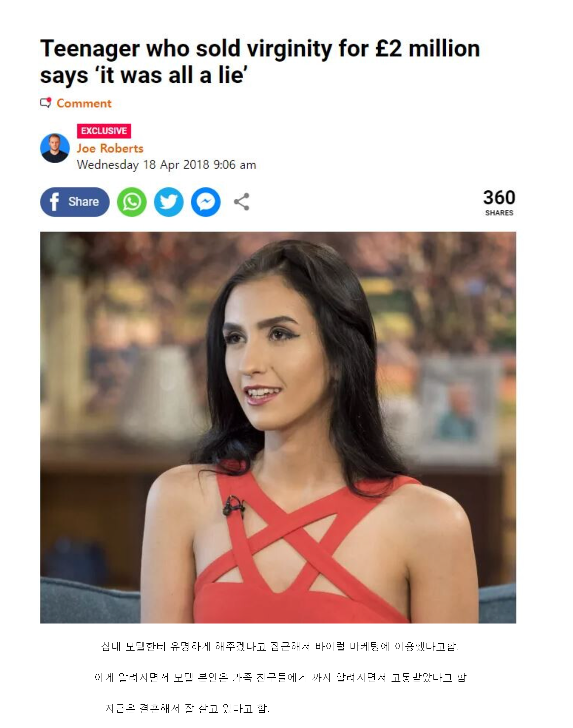The height and width of the screenshot is (728, 573).
Task: Click the last Korean caption line
Action: (x=187, y=708)
